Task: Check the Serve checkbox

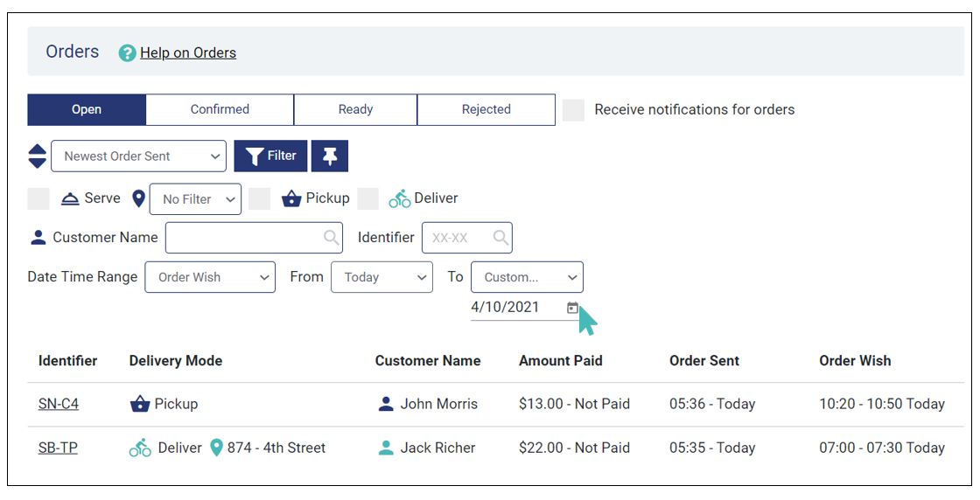Action: [38, 198]
